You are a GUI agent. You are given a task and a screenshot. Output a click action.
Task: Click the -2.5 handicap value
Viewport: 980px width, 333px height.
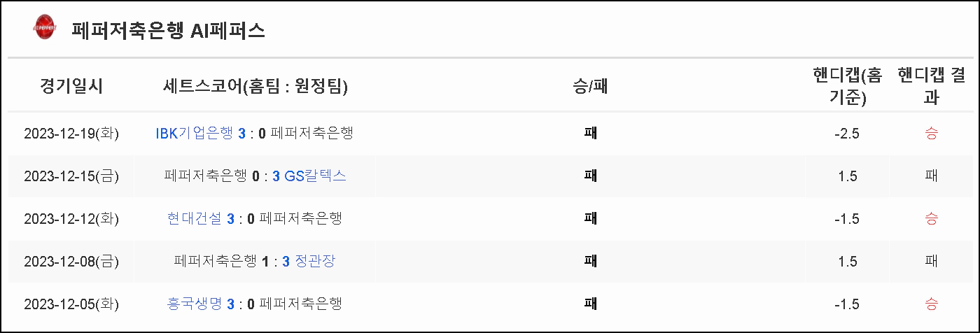point(847,134)
